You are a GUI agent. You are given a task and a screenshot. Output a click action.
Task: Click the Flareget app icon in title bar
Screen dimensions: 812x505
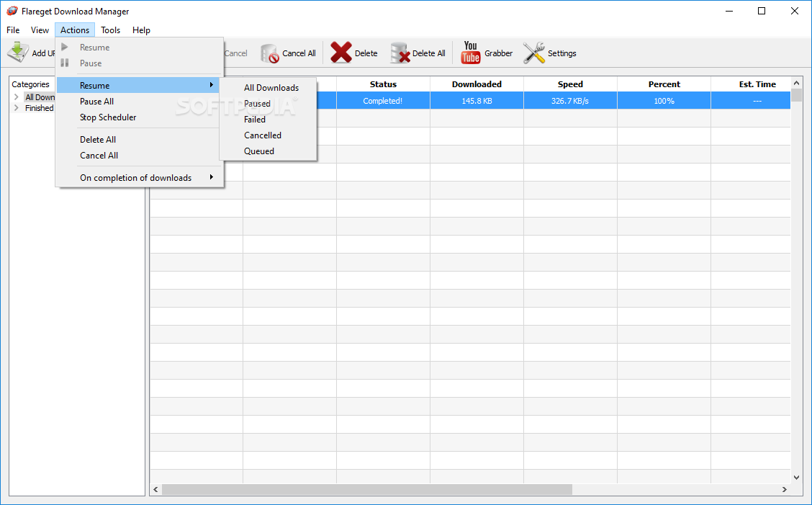point(12,11)
